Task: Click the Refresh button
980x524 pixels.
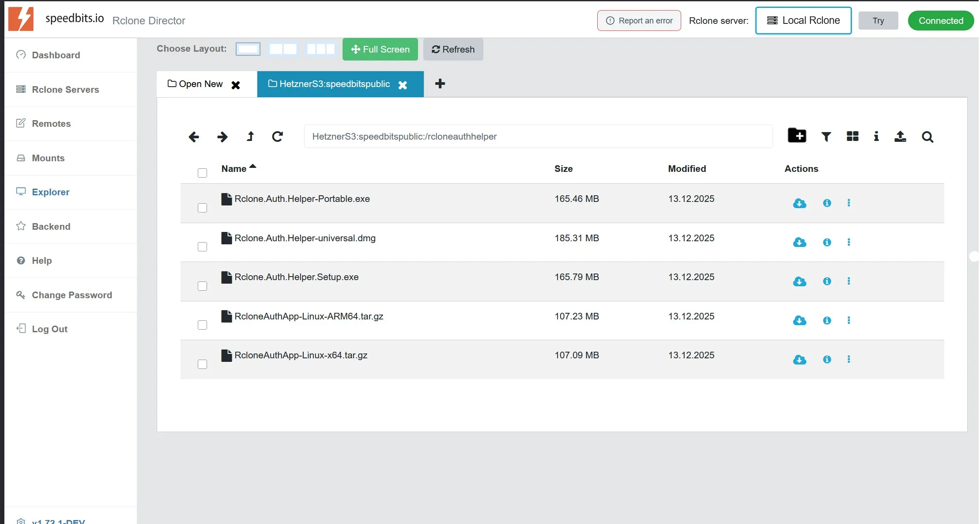Action: pos(453,49)
